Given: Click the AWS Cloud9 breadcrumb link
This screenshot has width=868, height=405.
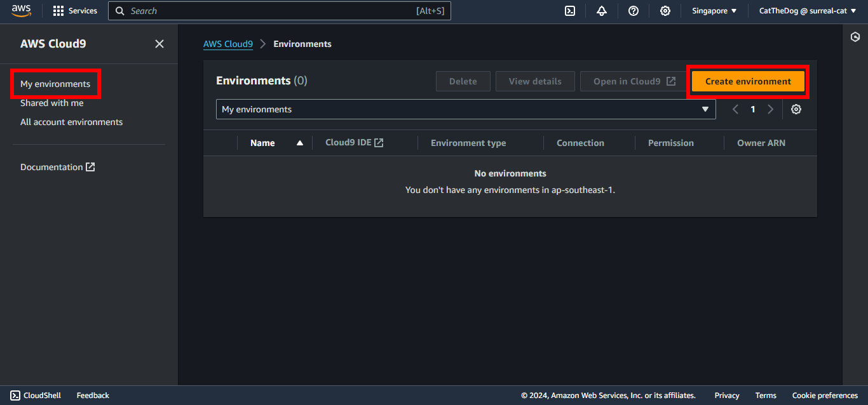Looking at the screenshot, I should click(x=227, y=44).
